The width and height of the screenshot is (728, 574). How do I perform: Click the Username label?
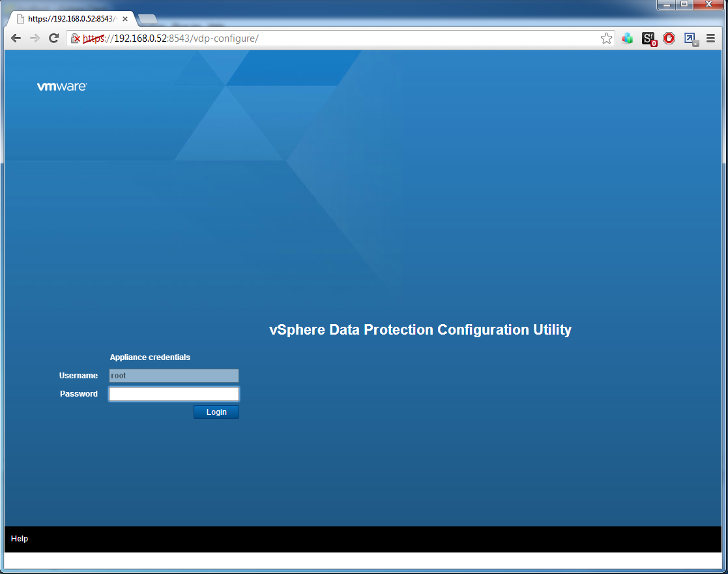pyautogui.click(x=78, y=376)
